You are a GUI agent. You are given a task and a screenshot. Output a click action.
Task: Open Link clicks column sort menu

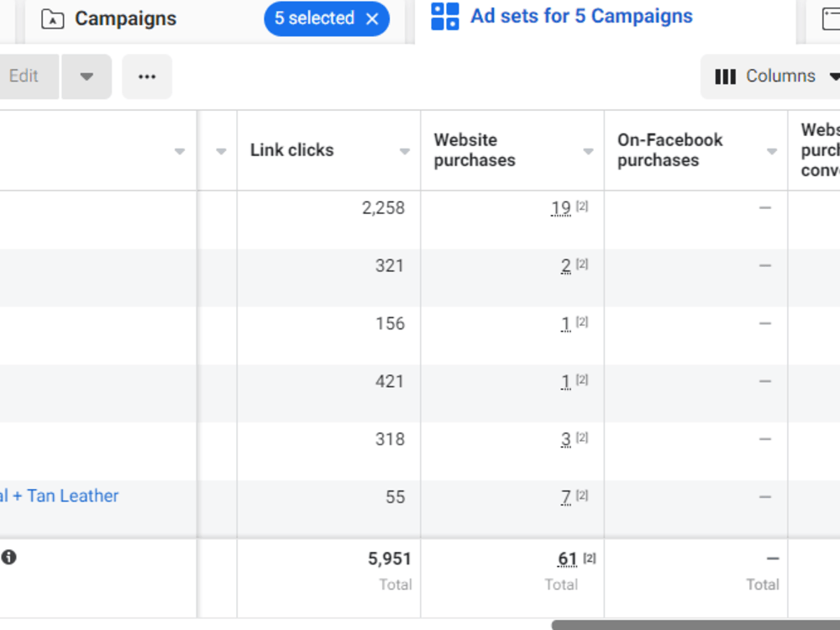tap(405, 151)
